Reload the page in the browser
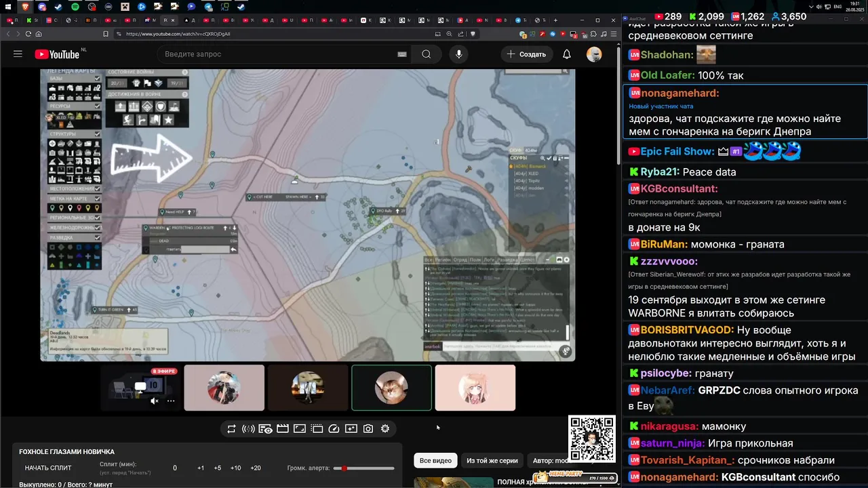This screenshot has width=868, height=488. (28, 34)
